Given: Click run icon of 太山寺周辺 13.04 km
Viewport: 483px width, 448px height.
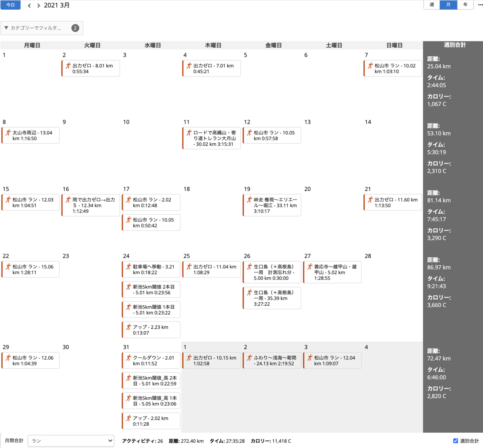Looking at the screenshot, I should click(8, 132).
